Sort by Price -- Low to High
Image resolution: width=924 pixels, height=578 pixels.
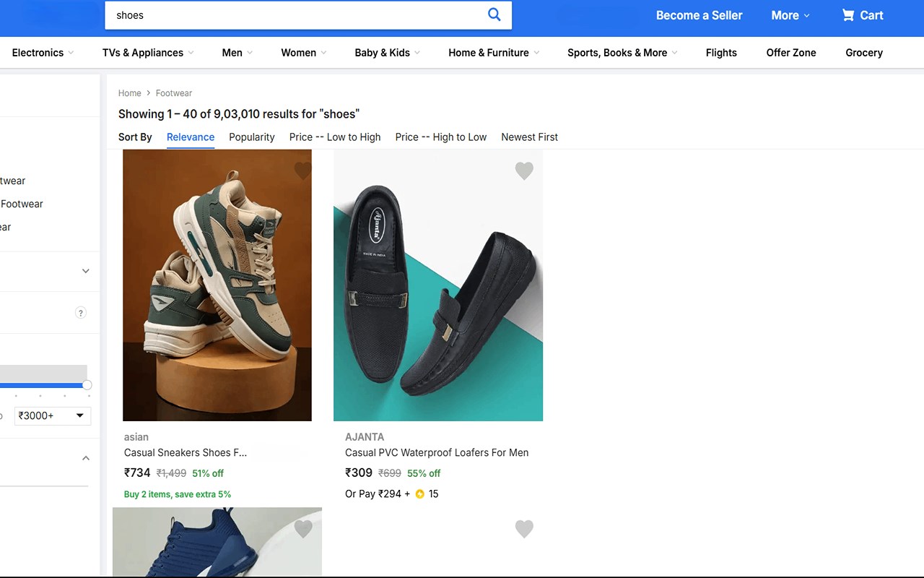coord(335,137)
